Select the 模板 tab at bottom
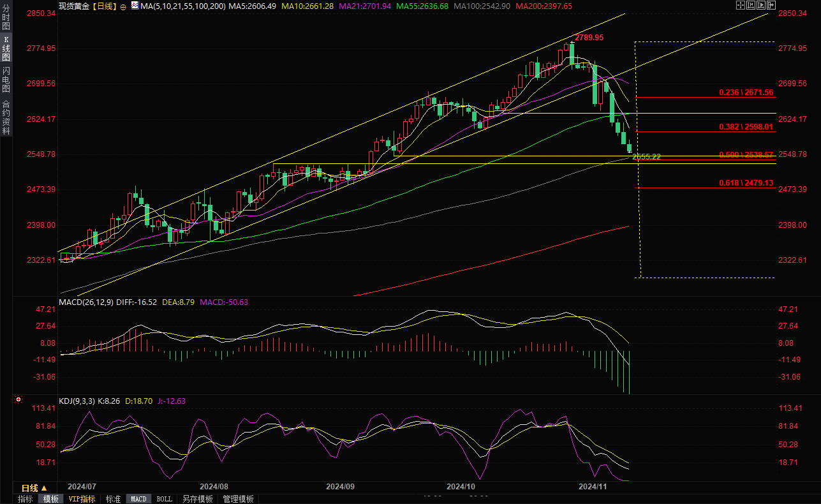Viewport: 821px width, 504px height. [50, 499]
